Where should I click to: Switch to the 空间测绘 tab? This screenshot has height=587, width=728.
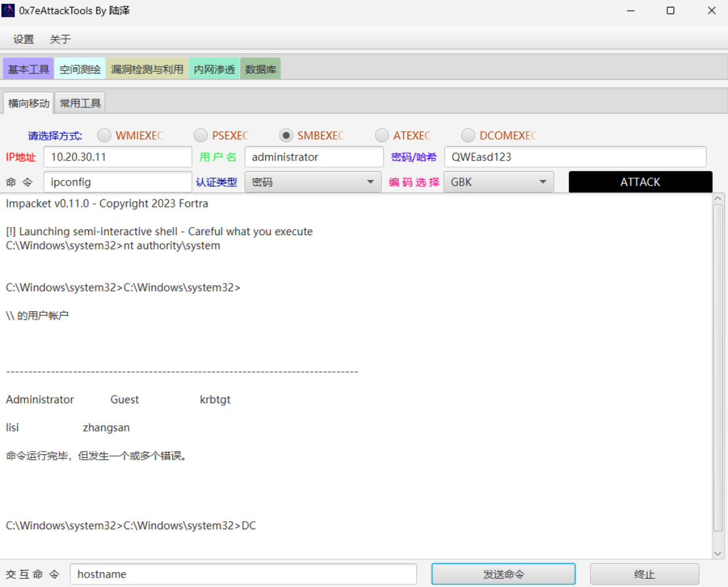[x=80, y=69]
